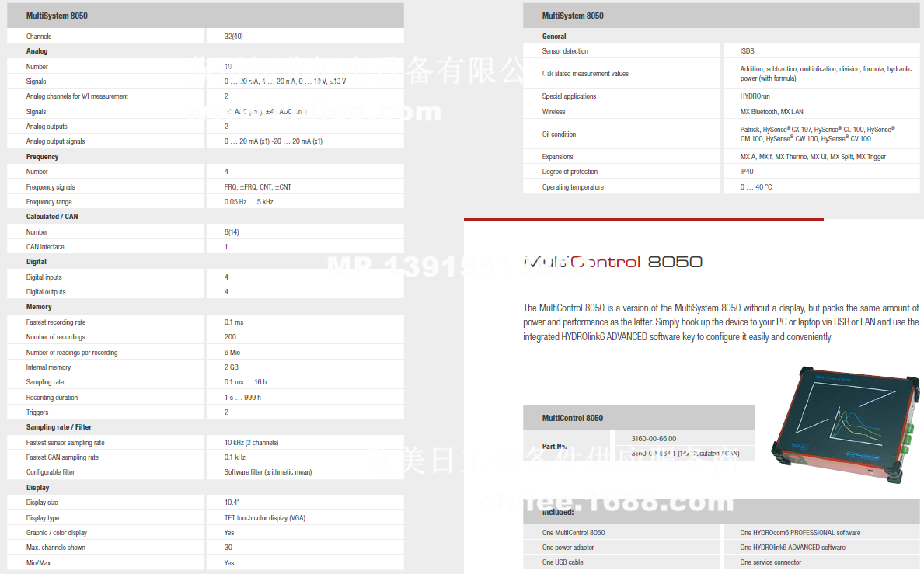The height and width of the screenshot is (574, 924).
Task: Select the 'Frequency range' label
Action: [x=49, y=202]
